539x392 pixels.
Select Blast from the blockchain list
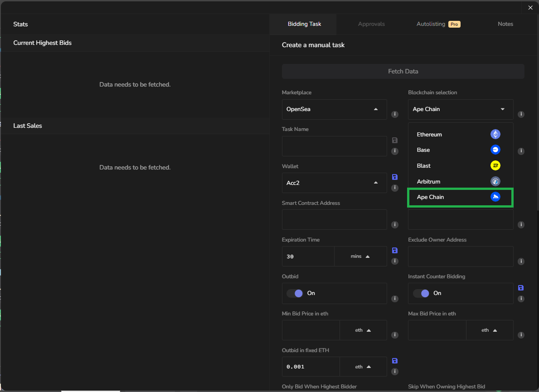pyautogui.click(x=460, y=165)
